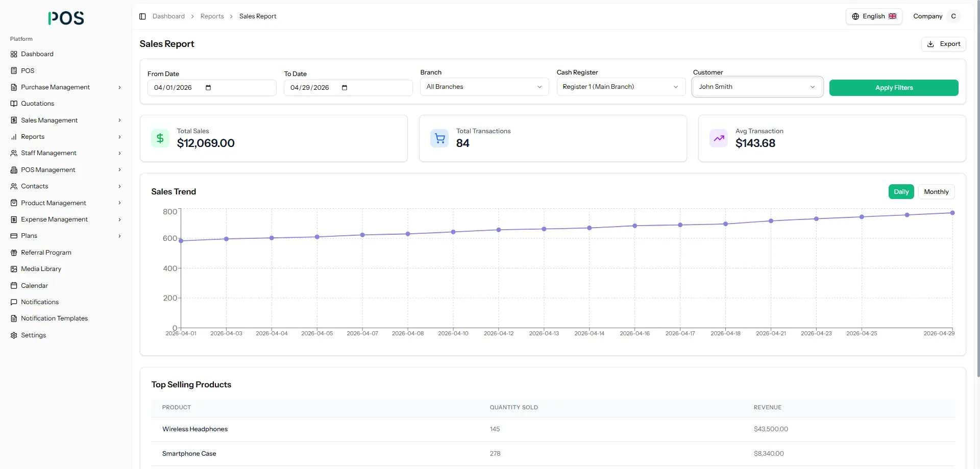Click the Total Sales dollar icon
Image resolution: width=980 pixels, height=469 pixels.
point(160,138)
